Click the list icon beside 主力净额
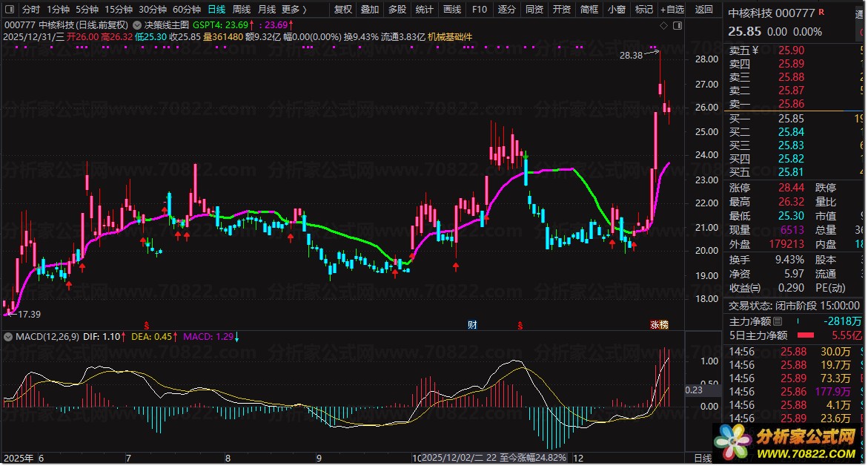 778,322
